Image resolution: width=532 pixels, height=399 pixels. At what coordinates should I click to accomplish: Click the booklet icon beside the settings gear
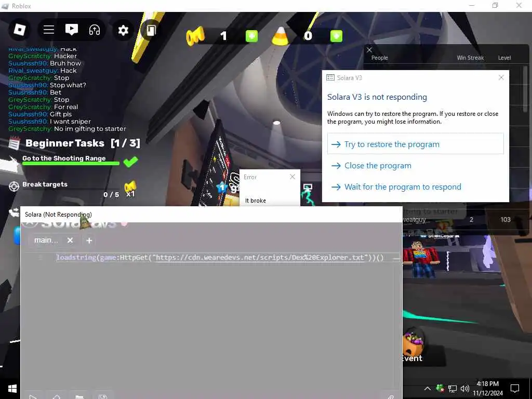(151, 30)
